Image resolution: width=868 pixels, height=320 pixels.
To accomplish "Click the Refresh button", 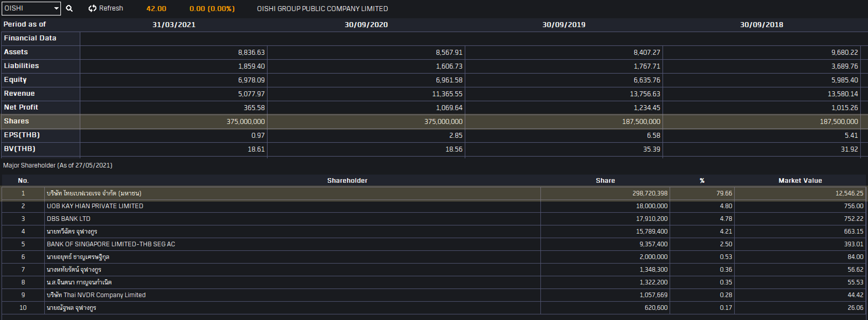I will pyautogui.click(x=106, y=8).
